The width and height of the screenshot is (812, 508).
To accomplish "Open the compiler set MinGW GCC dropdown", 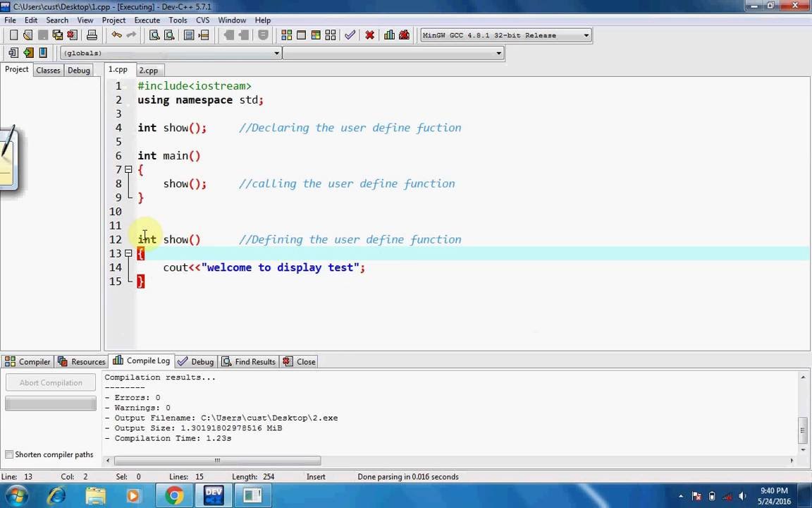I will [x=586, y=35].
